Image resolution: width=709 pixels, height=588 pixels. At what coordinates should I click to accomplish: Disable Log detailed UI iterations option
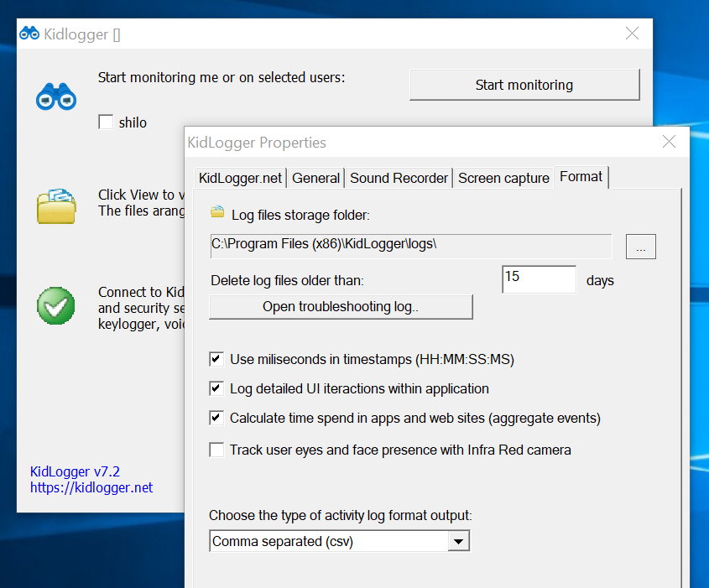[x=216, y=389]
